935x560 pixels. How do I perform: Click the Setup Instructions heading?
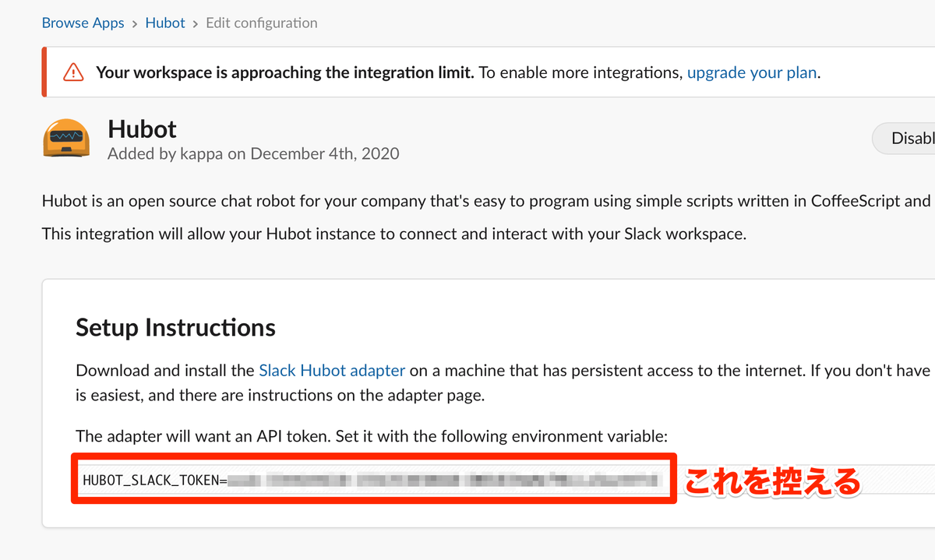click(175, 327)
